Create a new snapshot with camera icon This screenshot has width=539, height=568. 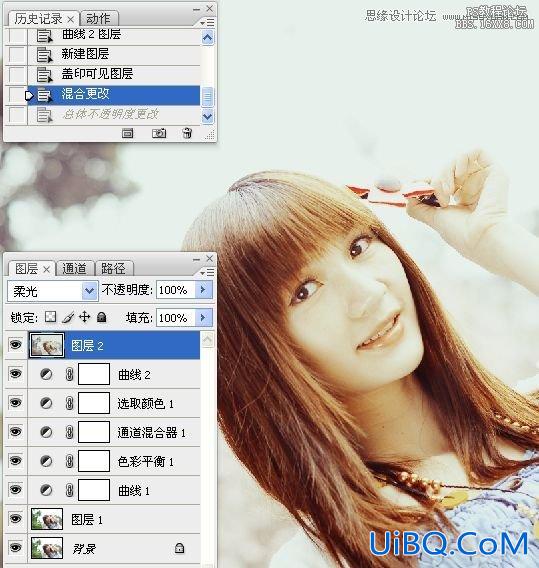(159, 133)
